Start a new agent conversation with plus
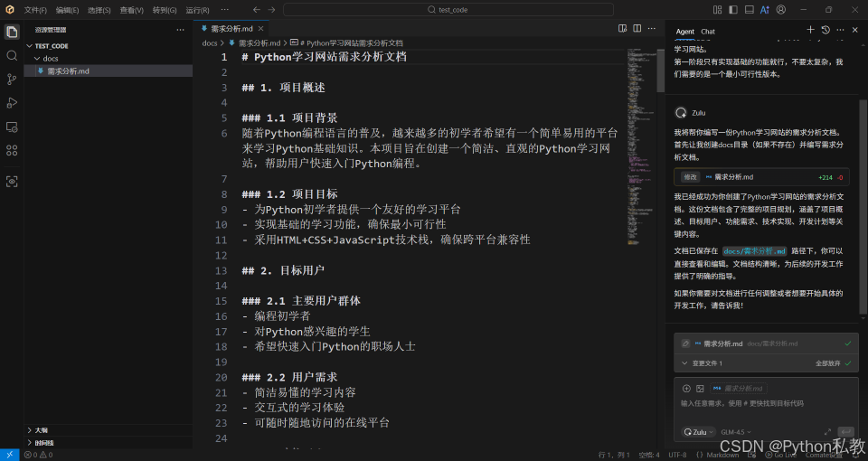 tap(810, 30)
